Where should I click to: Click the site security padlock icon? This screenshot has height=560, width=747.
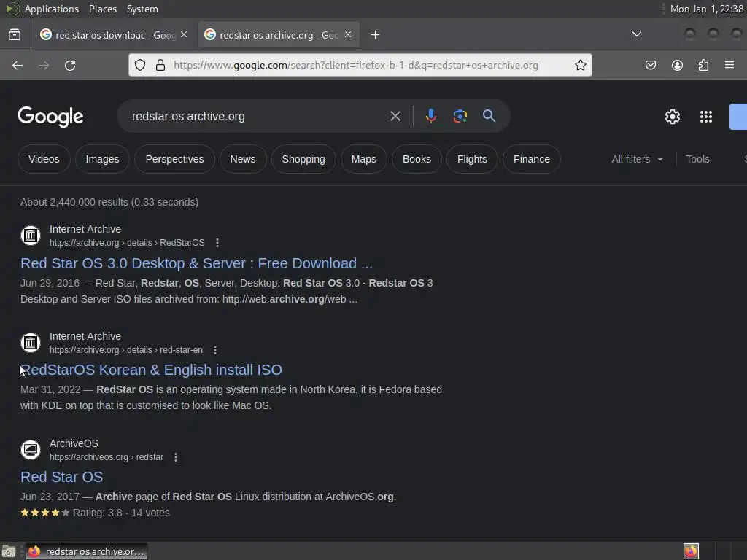pyautogui.click(x=160, y=65)
